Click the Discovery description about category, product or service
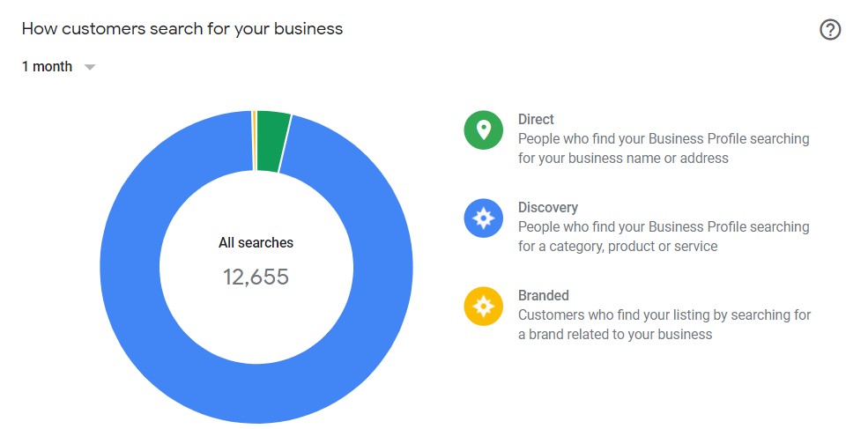The image size is (868, 429). (x=664, y=236)
